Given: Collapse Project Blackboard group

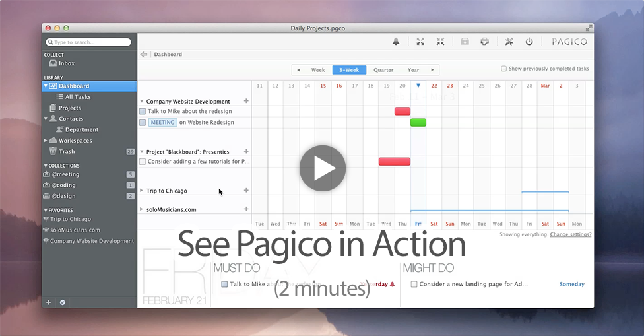Looking at the screenshot, I should [142, 152].
